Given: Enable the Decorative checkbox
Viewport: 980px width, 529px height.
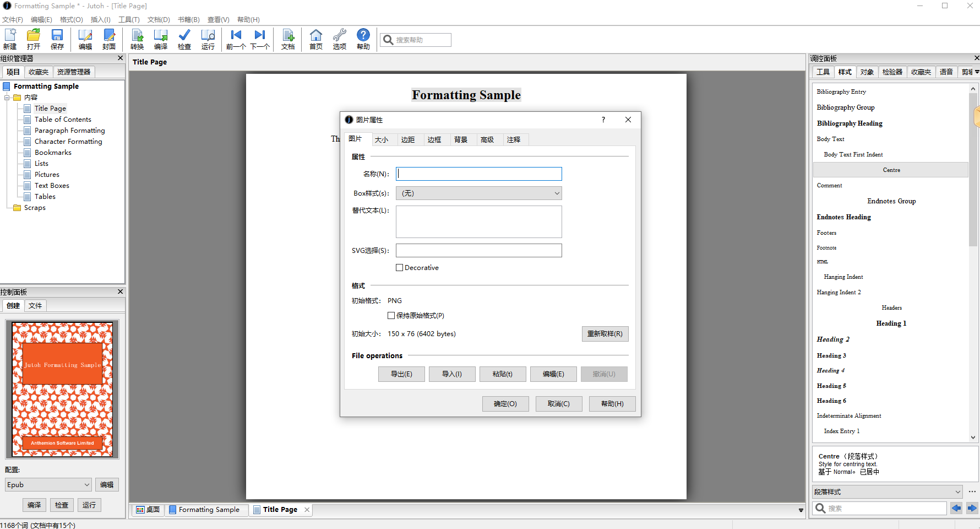Looking at the screenshot, I should click(400, 268).
